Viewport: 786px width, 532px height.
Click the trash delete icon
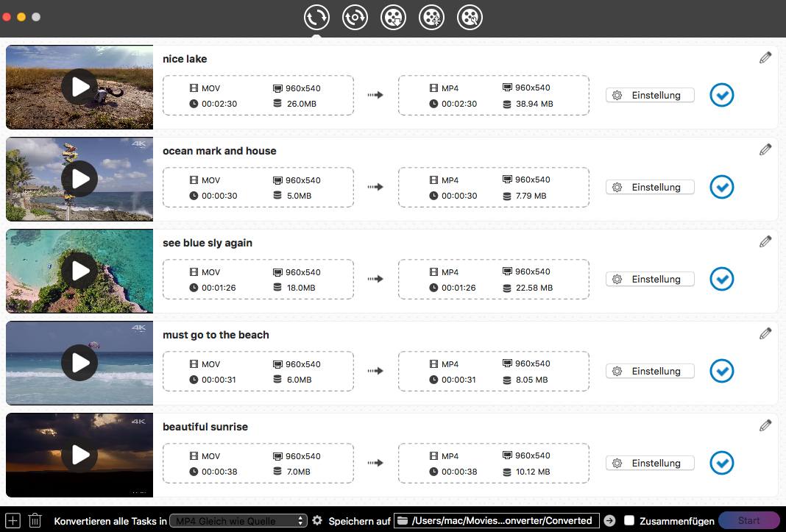point(35,520)
